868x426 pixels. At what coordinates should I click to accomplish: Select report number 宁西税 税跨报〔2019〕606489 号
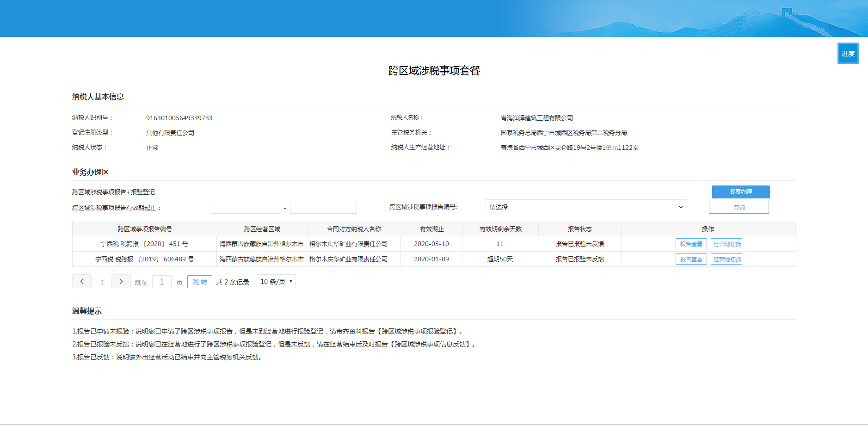click(x=145, y=259)
